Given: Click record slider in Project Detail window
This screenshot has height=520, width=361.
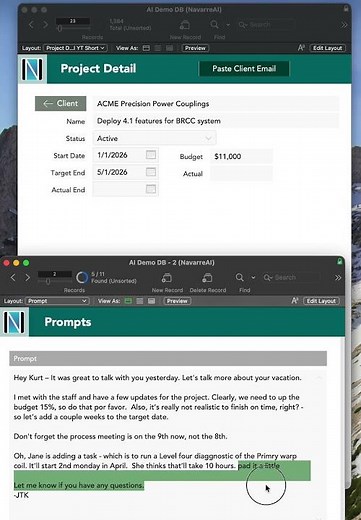Looking at the screenshot, I should (60, 29).
